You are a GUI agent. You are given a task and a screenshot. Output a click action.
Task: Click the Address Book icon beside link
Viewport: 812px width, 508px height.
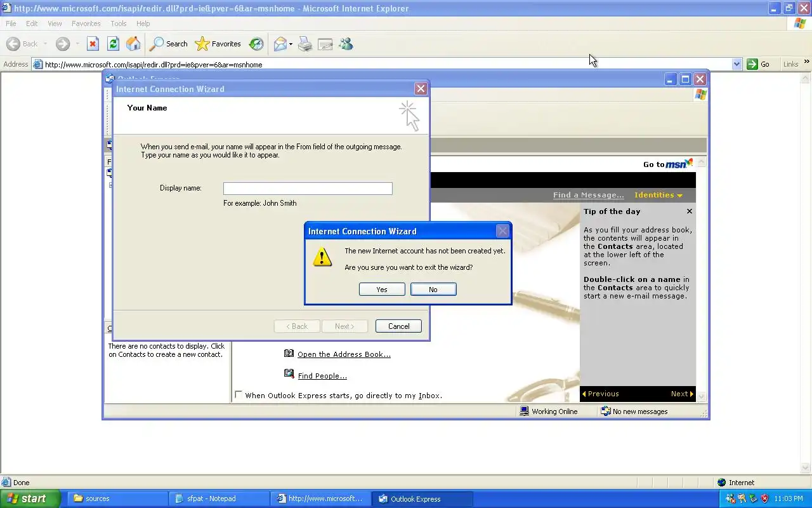pyautogui.click(x=289, y=353)
